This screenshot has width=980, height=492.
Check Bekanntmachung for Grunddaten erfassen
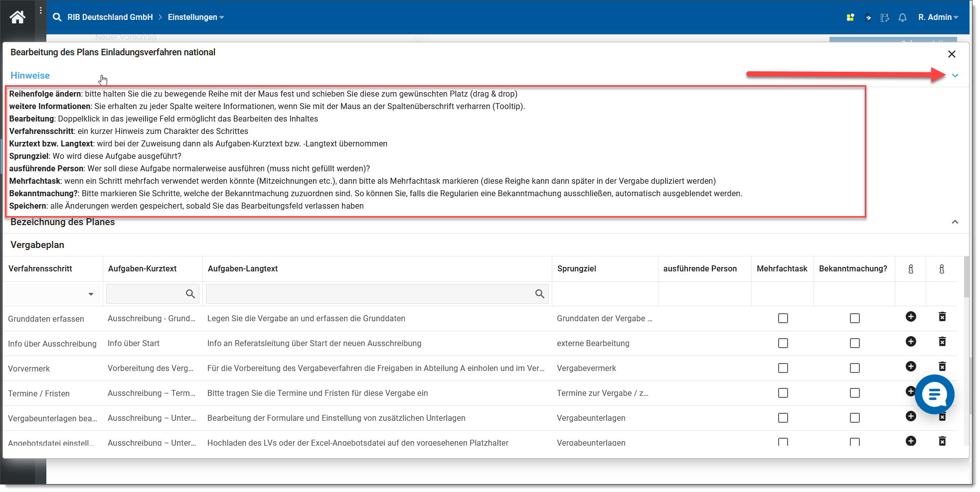coord(855,318)
